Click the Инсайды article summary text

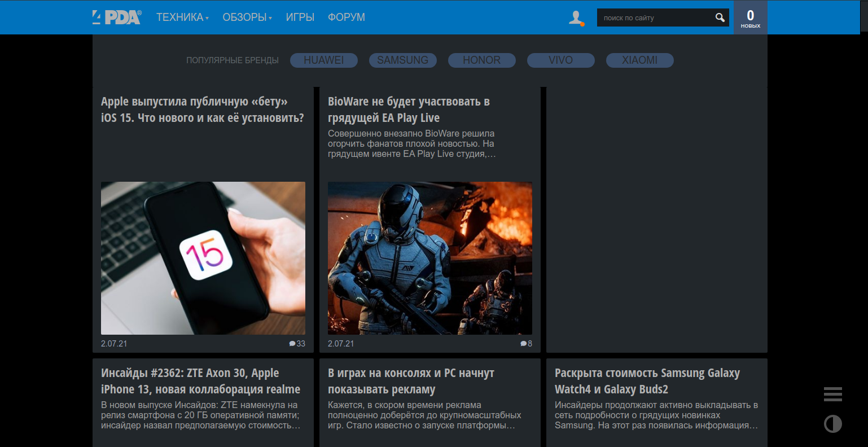(201, 415)
